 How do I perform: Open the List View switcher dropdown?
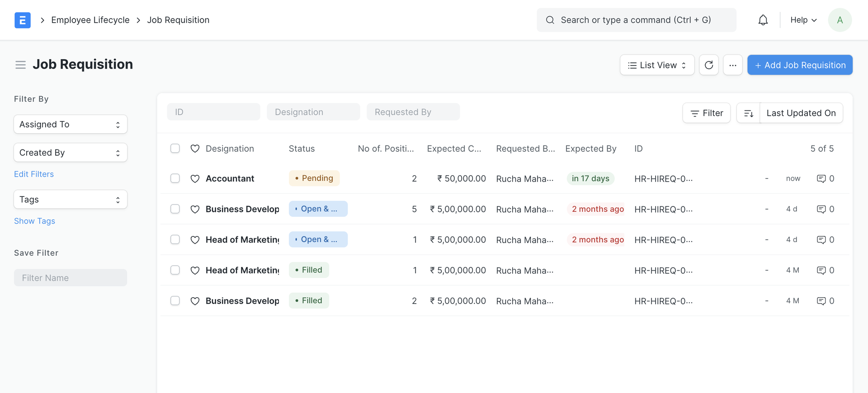coord(657,65)
